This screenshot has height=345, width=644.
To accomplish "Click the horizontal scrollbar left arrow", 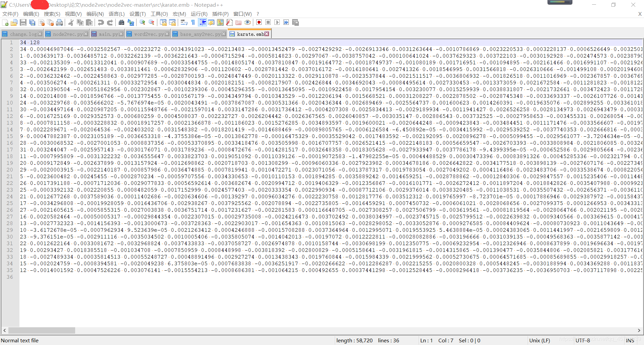I will 4,330.
